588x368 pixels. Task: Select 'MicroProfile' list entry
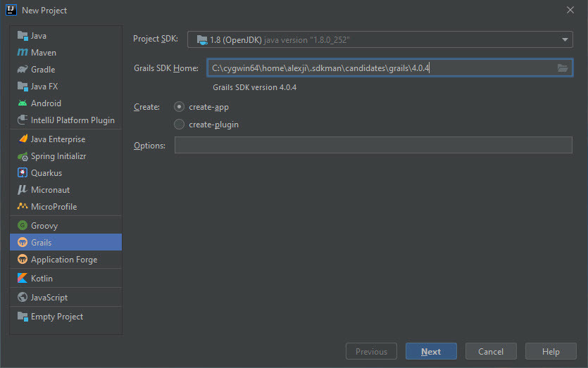[54, 207]
